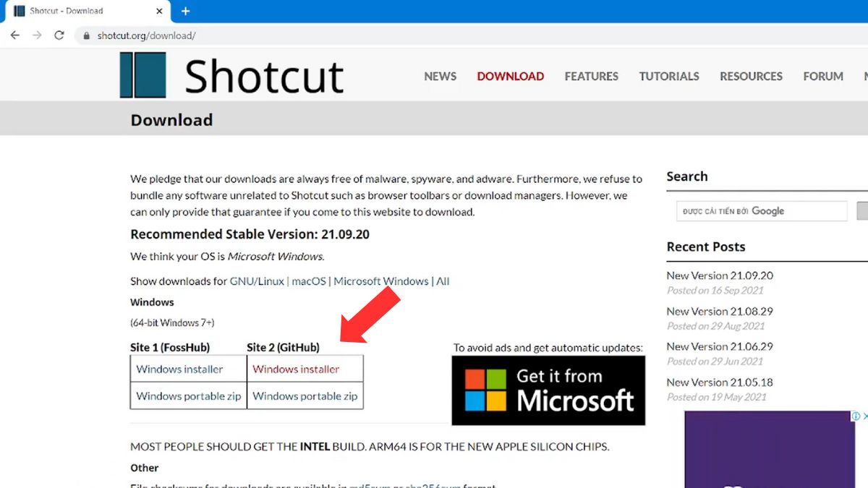868x488 pixels.
Task: Click the 64-bit Windows 7+ note
Action: click(172, 323)
